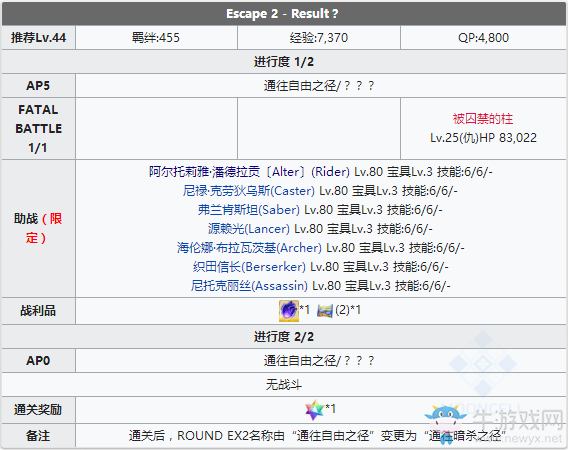
Task: Click the event ticket item icon
Action: coord(325,311)
